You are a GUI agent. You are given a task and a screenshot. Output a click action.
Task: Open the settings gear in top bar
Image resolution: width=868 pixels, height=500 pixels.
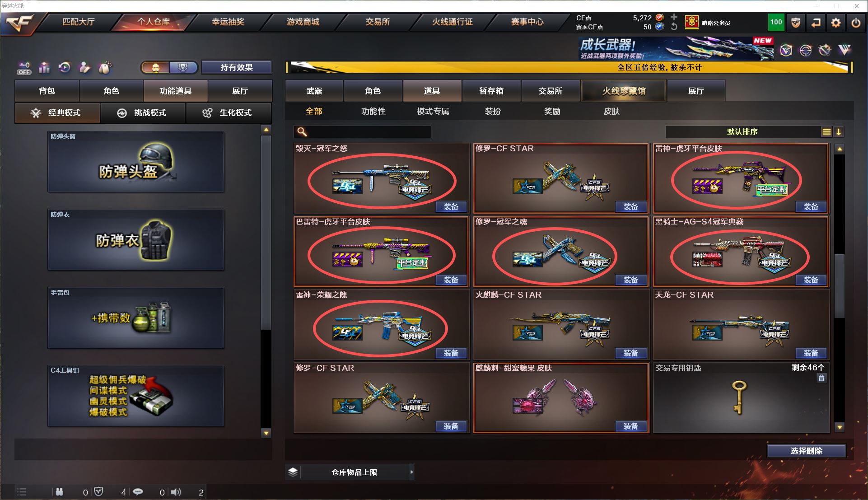coord(835,23)
